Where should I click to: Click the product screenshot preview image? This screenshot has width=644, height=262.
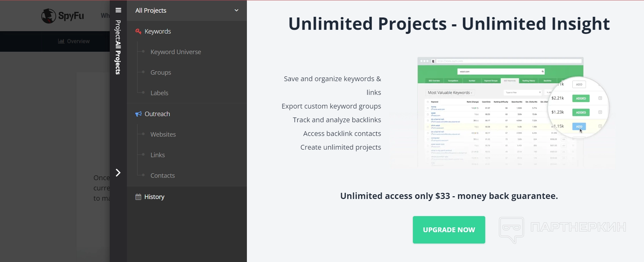coord(500,112)
